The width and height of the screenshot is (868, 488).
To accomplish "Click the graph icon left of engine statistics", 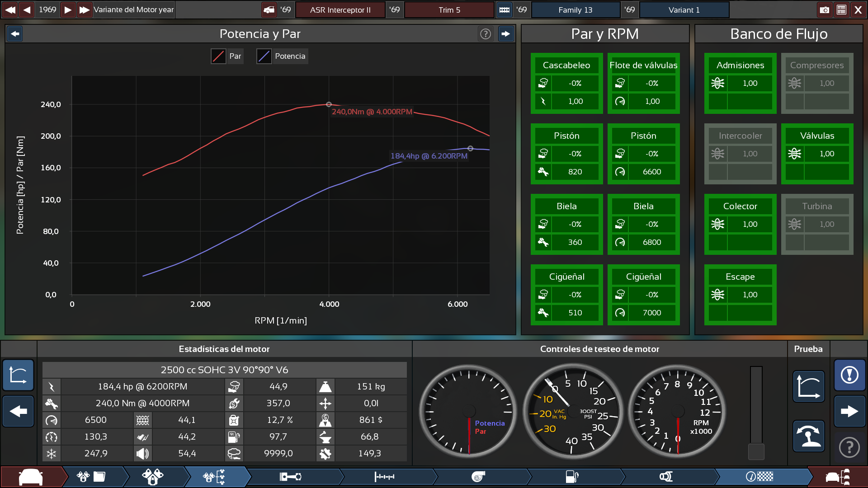I will click(x=18, y=375).
